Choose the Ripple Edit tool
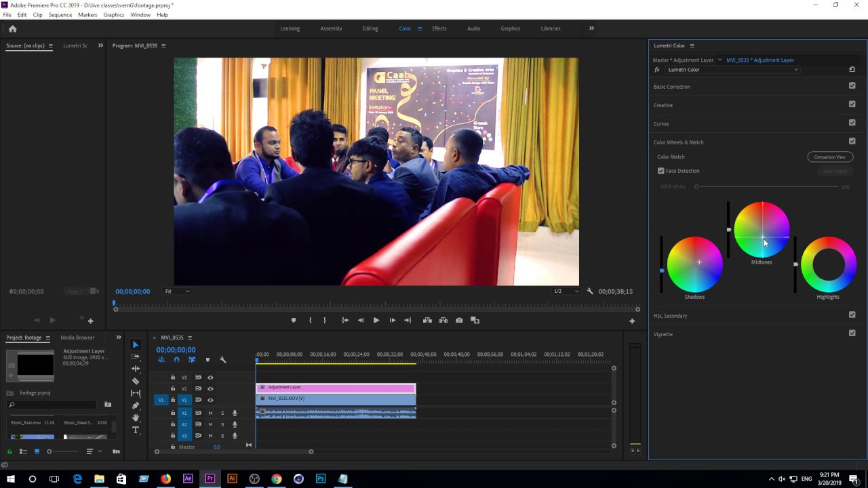The image size is (868, 488). coord(136,369)
